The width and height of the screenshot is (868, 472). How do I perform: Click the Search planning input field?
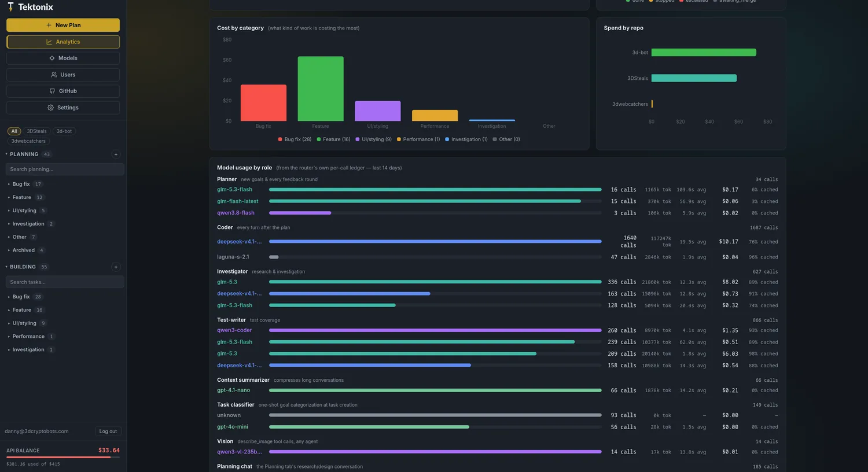pyautogui.click(x=65, y=169)
